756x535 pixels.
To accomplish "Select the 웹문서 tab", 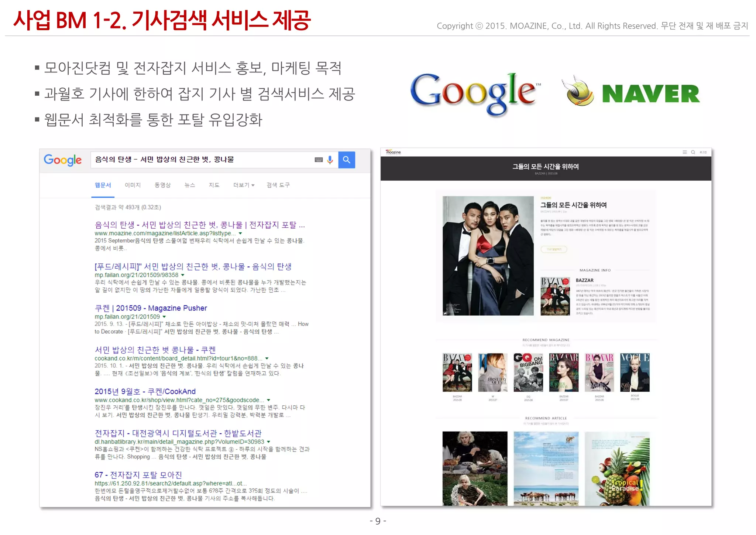I will tap(103, 185).
